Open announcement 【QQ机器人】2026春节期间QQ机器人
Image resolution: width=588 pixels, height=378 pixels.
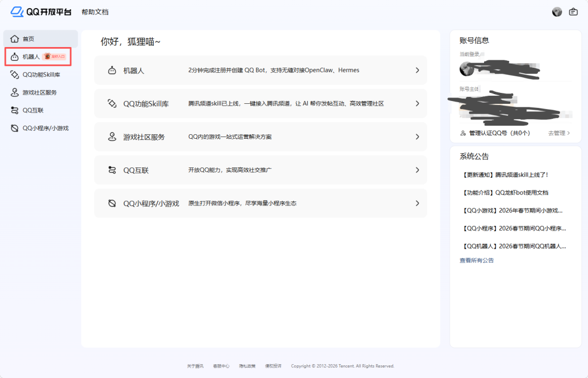click(x=514, y=246)
